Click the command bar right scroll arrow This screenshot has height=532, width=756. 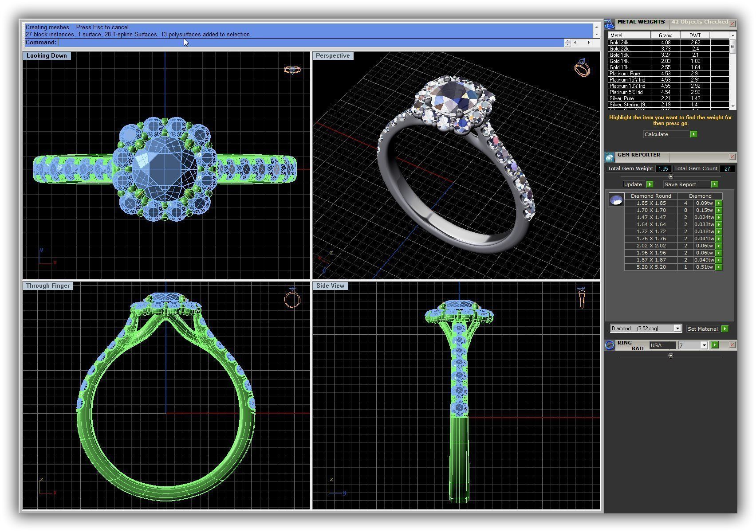589,43
